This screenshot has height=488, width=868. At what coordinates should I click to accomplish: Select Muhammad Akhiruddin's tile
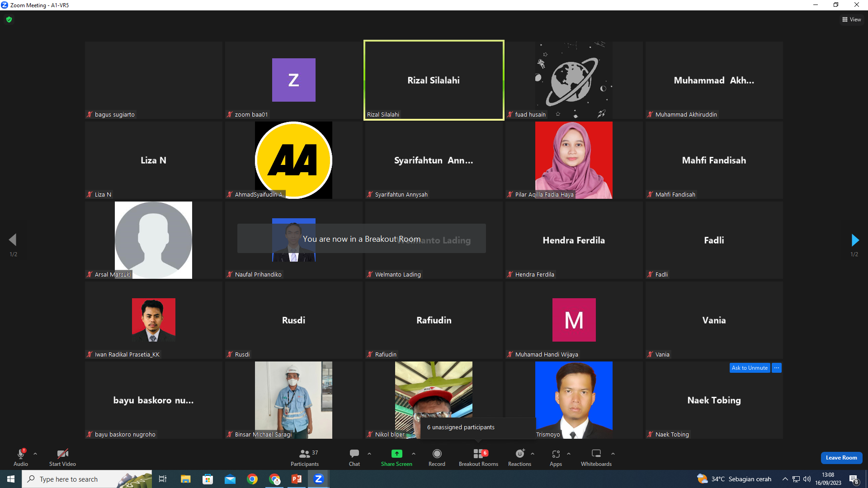[x=714, y=80]
